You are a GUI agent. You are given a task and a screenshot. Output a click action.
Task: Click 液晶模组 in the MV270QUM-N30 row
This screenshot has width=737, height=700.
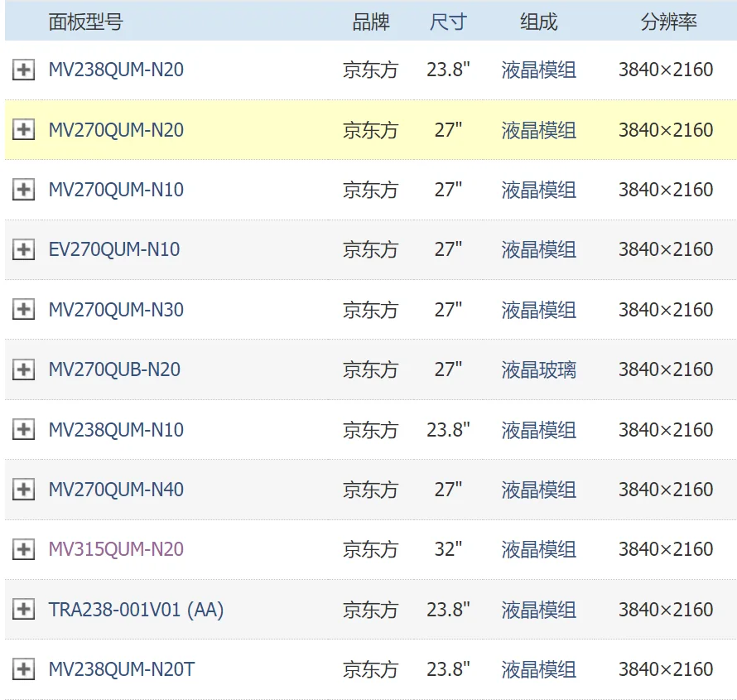(x=538, y=310)
